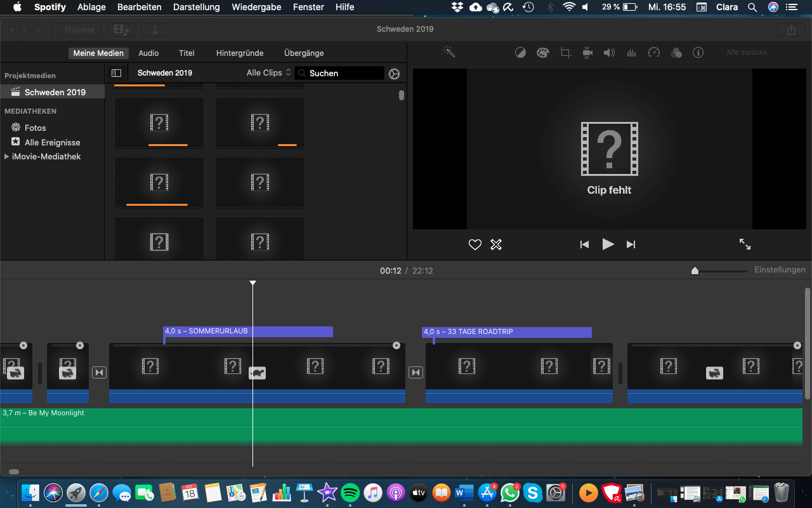Click the timeline zoom slider handle
812x508 pixels.
click(695, 271)
